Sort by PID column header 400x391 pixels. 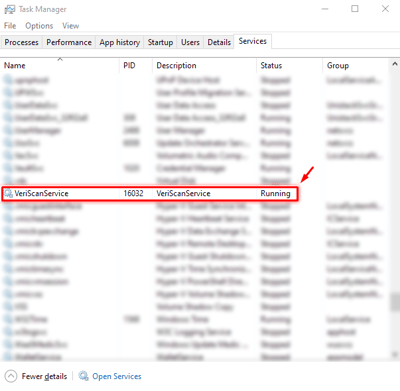136,65
